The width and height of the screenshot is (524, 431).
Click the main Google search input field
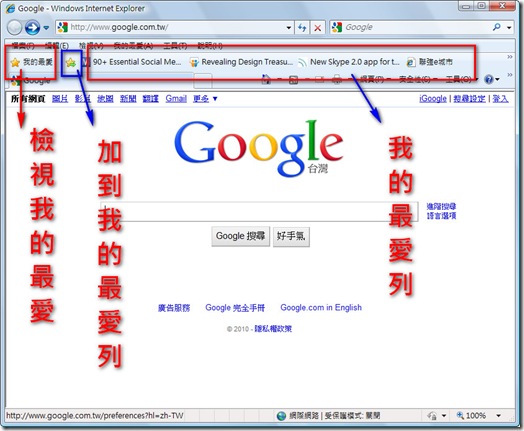coord(259,211)
